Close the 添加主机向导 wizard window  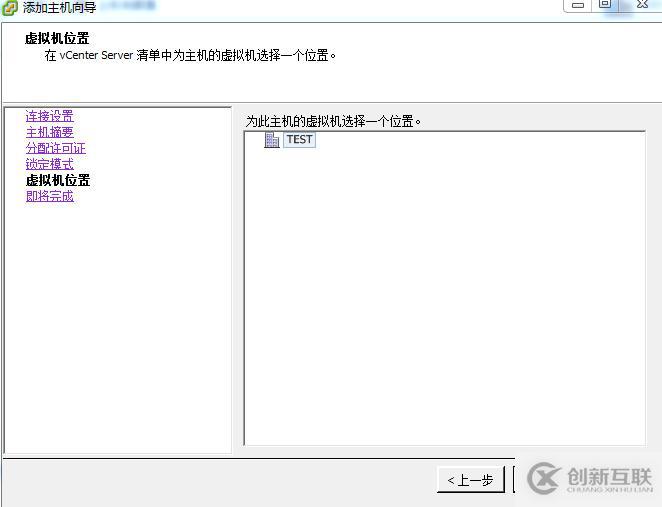click(x=642, y=5)
